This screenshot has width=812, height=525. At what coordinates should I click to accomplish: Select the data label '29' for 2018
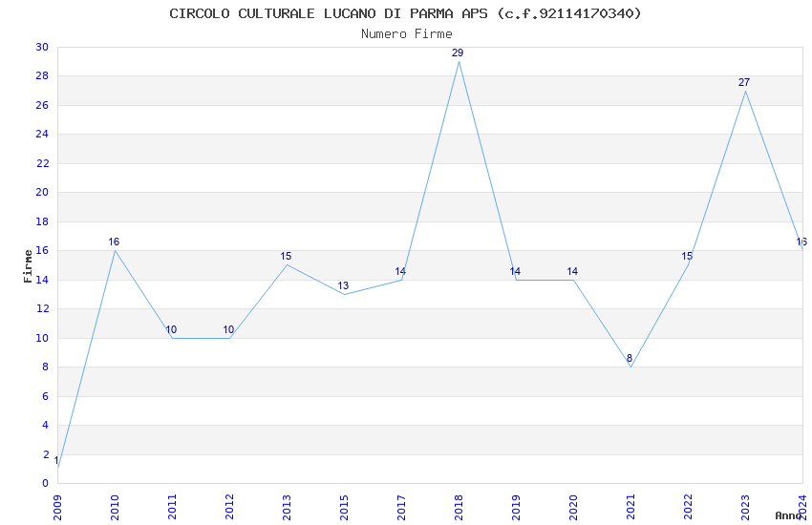458,52
